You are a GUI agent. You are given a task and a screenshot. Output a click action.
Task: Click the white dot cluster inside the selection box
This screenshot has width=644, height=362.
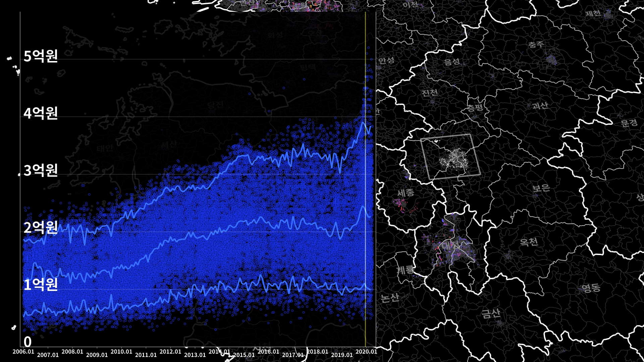[x=453, y=161]
